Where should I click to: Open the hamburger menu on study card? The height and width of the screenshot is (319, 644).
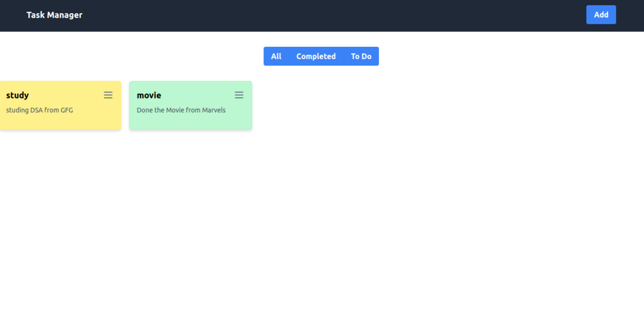pos(108,95)
